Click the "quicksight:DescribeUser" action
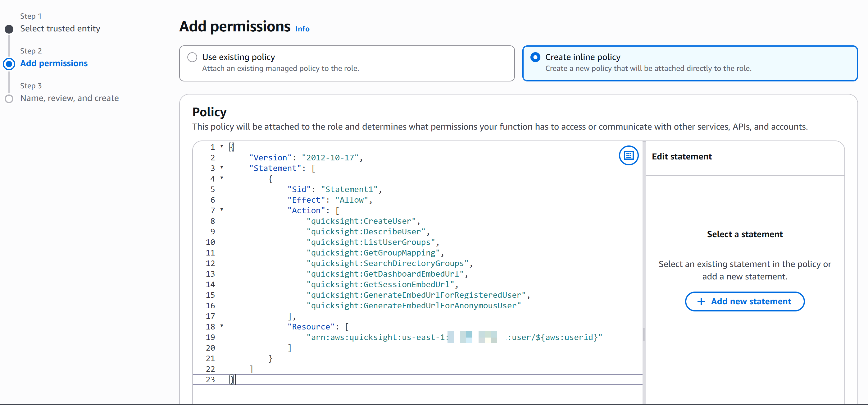868x405 pixels. [x=366, y=232]
